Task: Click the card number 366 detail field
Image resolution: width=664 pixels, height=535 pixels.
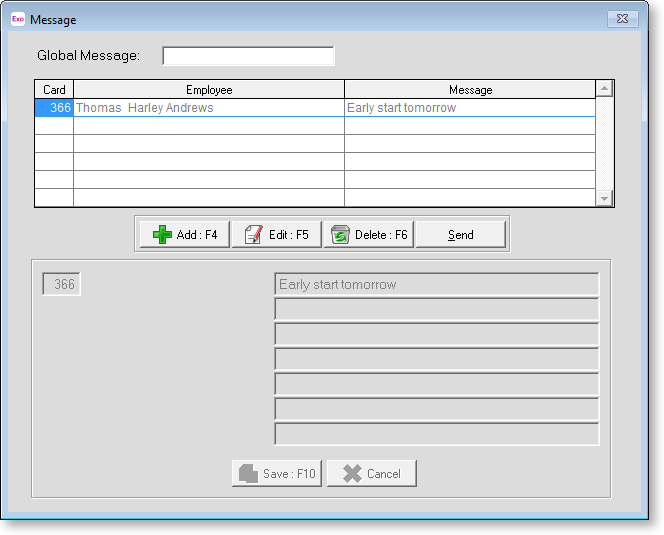Action: coord(61,285)
